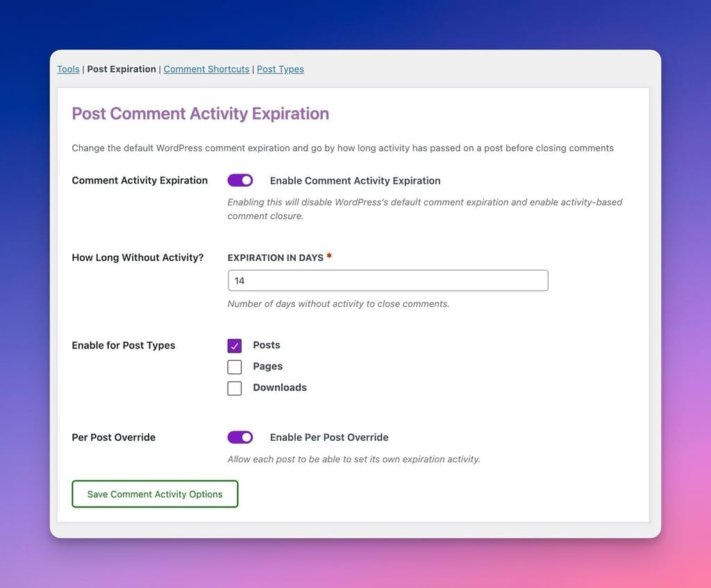Viewport: 711px width, 588px height.
Task: Click the Enable Comment Activity Expiration label
Action: pyautogui.click(x=355, y=180)
